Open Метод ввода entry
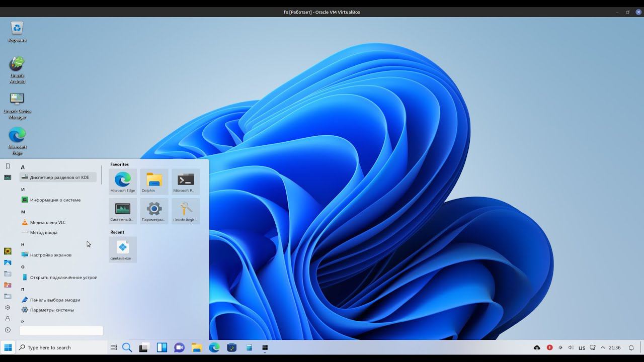 (x=58, y=232)
